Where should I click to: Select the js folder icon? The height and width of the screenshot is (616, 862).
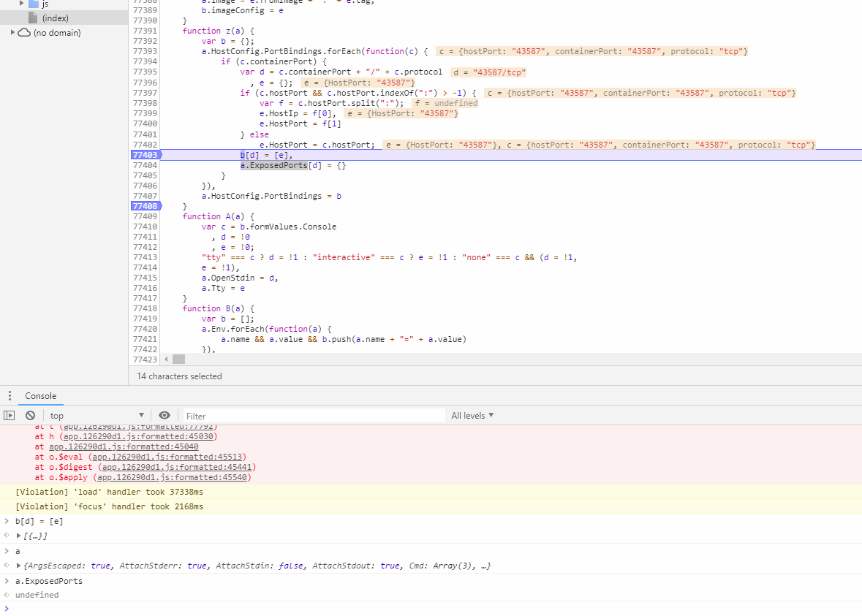click(x=34, y=4)
